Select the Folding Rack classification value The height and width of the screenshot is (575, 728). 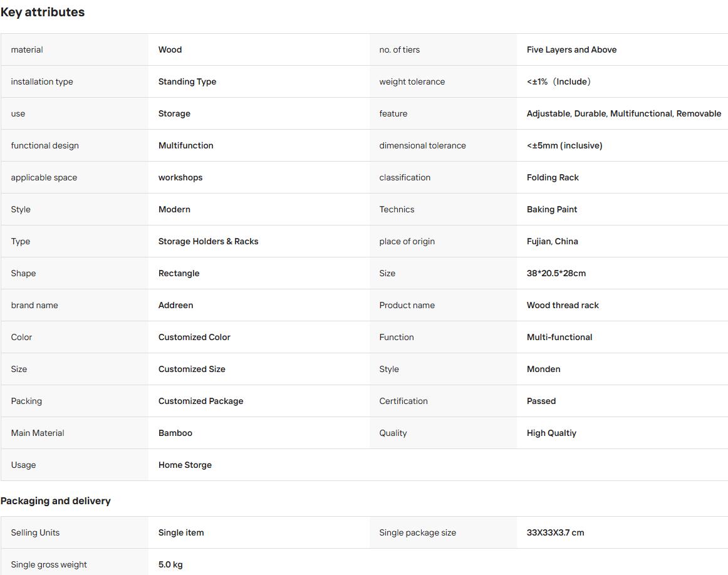553,177
